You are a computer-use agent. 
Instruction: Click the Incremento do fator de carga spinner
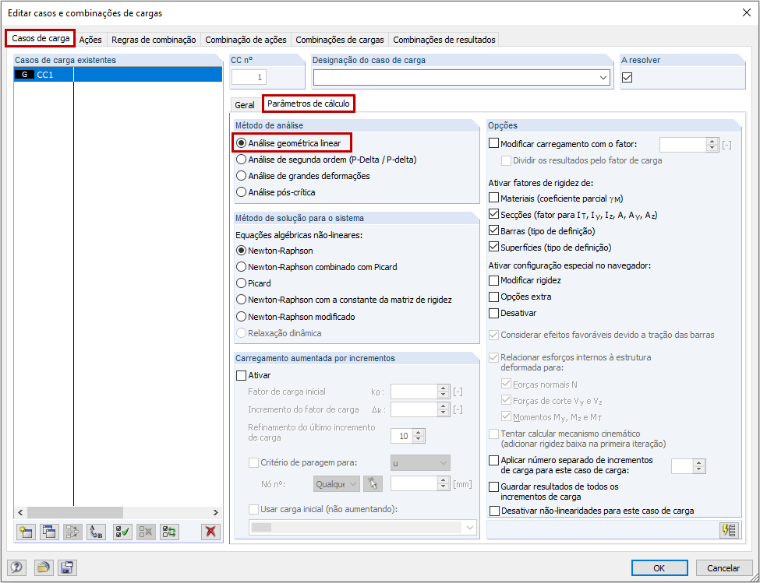[x=443, y=410]
